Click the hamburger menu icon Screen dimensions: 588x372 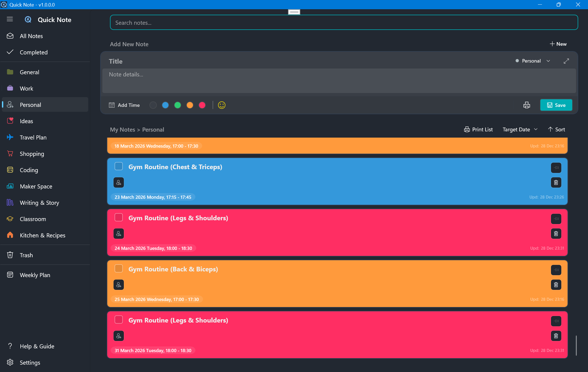pos(10,19)
